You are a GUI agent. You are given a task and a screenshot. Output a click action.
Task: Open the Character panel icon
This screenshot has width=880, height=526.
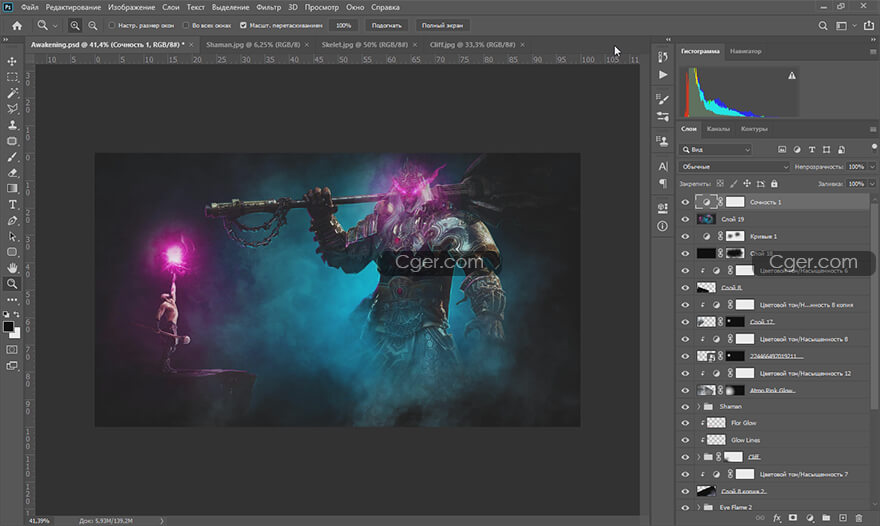point(663,167)
